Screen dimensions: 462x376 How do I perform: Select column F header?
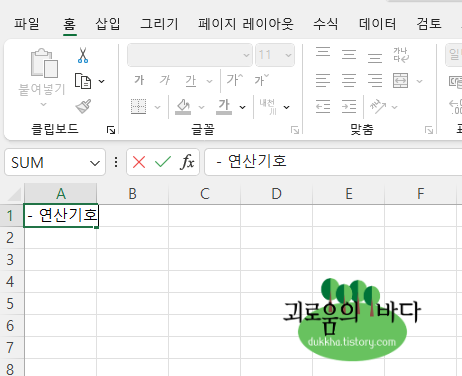[421, 194]
